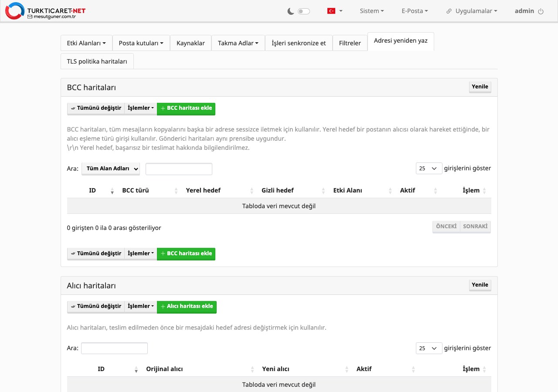The width and height of the screenshot is (558, 392).
Task: Click top Tümünü değiştir in BCC panel
Action: coord(96,108)
